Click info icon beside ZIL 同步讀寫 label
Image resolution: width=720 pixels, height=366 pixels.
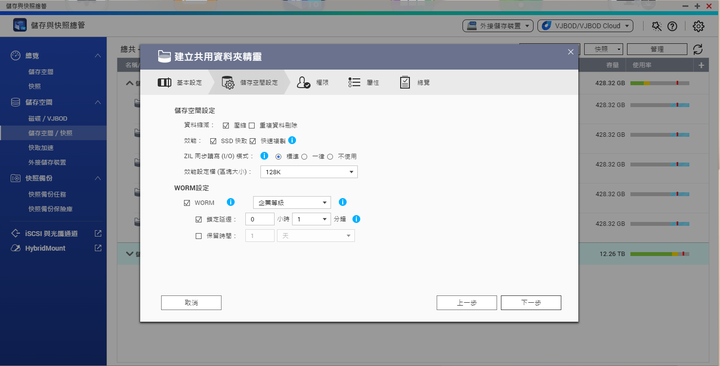[x=264, y=156]
